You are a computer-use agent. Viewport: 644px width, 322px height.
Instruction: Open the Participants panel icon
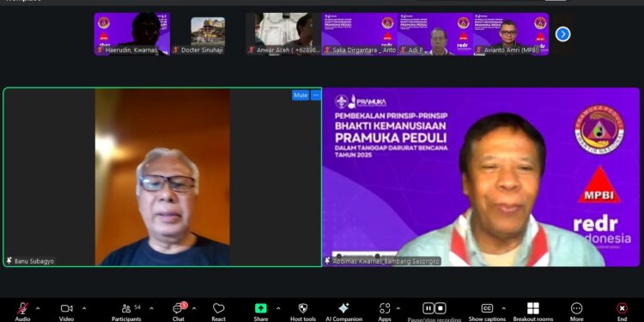[x=126, y=308]
